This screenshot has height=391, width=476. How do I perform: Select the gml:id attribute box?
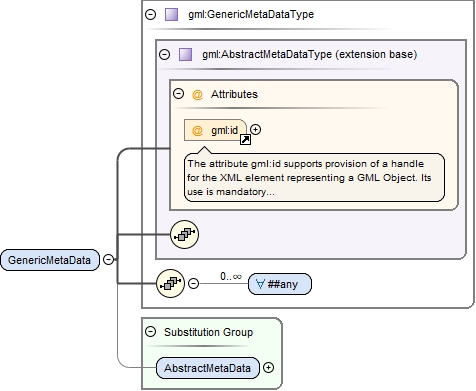[x=215, y=130]
